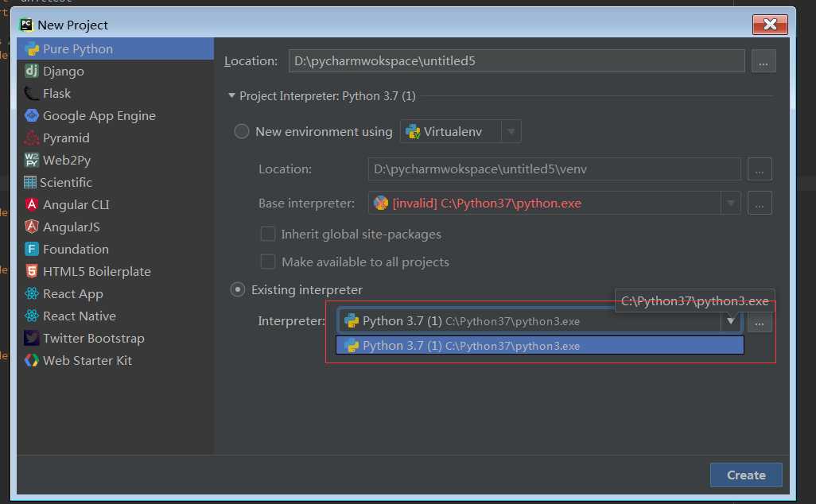This screenshot has width=816, height=504.
Task: Enable Inherit global site-packages checkbox
Action: click(267, 234)
